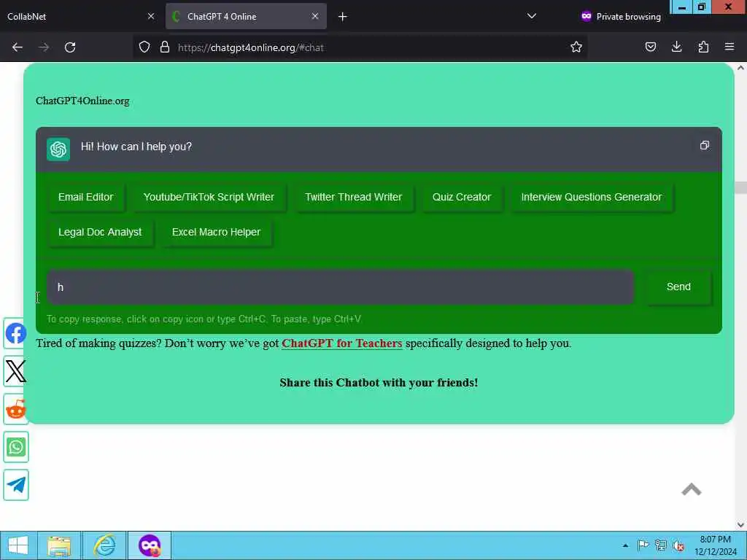The image size is (747, 560).
Task: Select the ChatGPT 4 Online tab
Action: pos(246,16)
